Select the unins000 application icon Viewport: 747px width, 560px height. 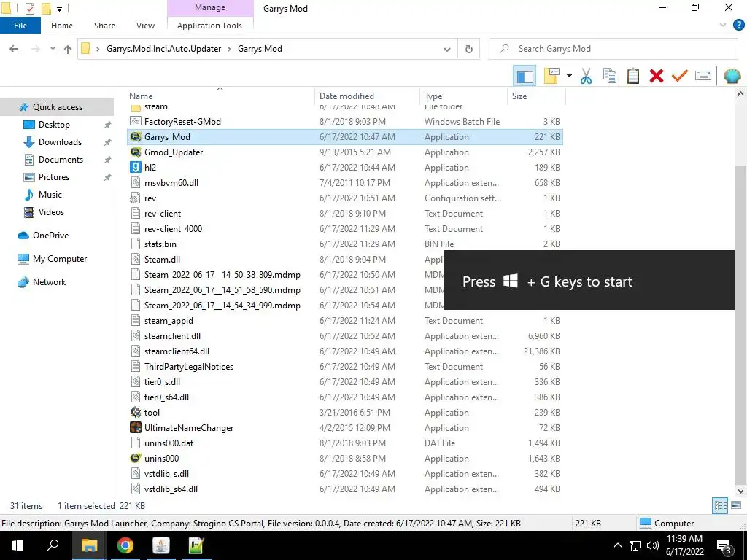(136, 458)
